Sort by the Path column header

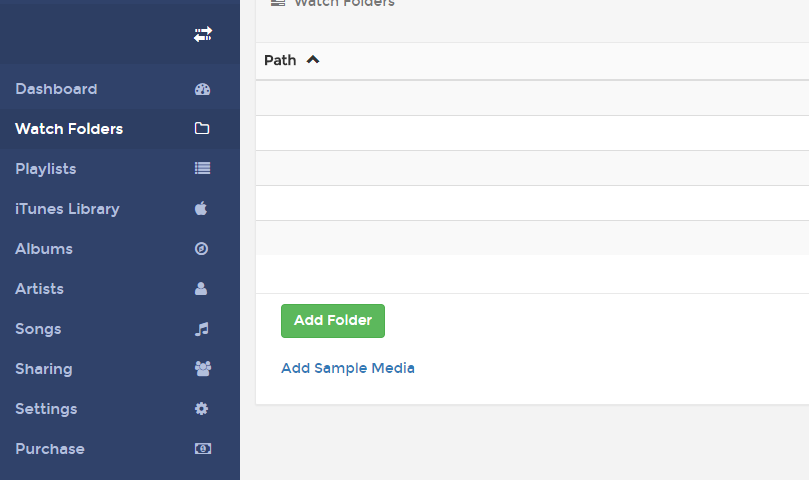(x=280, y=60)
